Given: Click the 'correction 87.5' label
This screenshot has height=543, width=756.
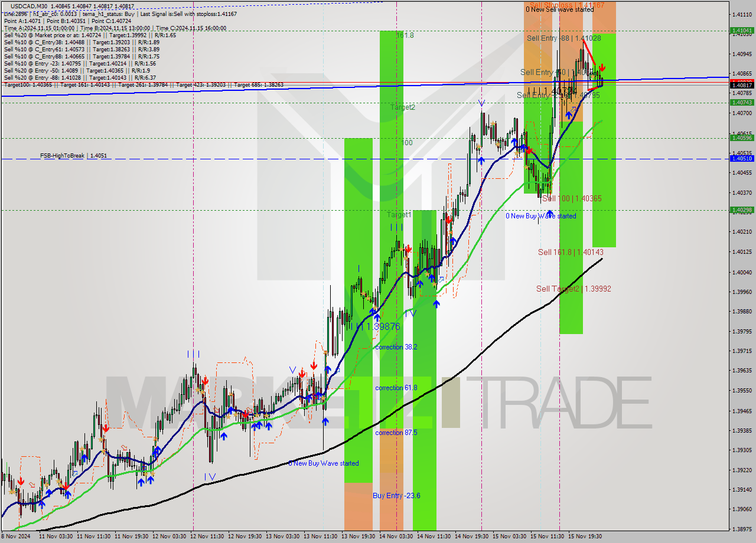Looking at the screenshot, I should [396, 433].
